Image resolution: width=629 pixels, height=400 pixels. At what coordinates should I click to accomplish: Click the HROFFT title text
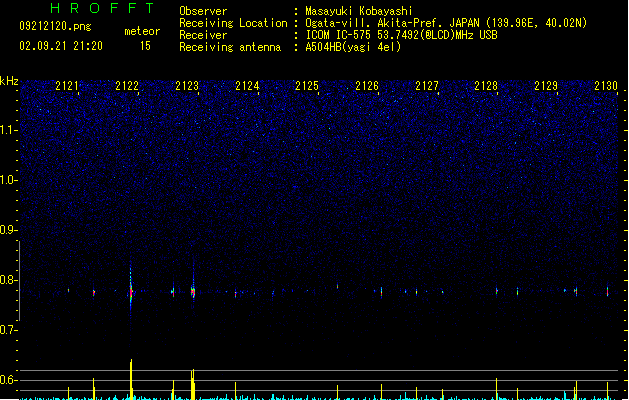[x=102, y=8]
